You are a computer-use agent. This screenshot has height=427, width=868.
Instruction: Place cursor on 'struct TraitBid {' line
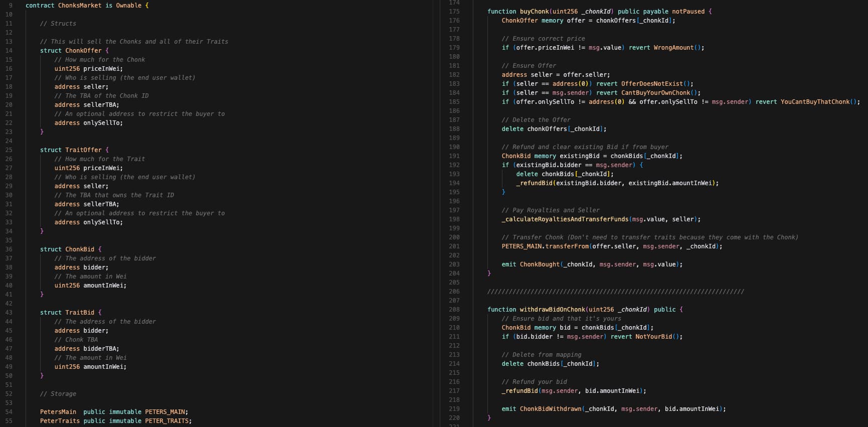tap(71, 313)
